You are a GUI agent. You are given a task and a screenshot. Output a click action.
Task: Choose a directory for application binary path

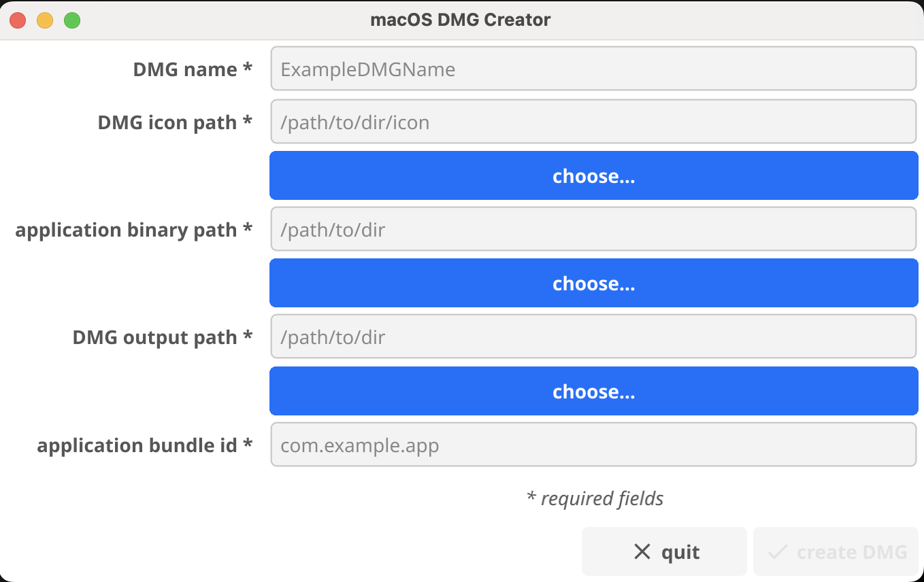coord(593,283)
